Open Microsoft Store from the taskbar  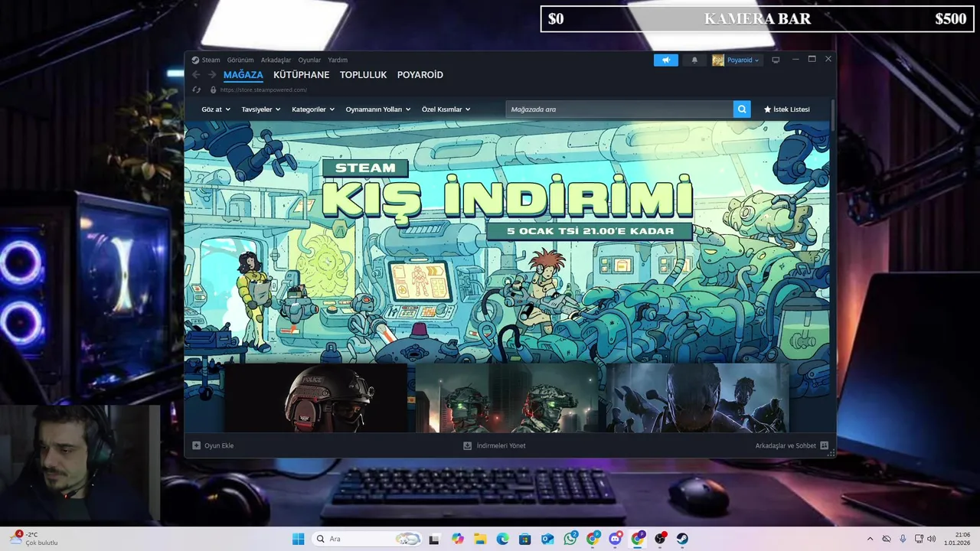[524, 539]
